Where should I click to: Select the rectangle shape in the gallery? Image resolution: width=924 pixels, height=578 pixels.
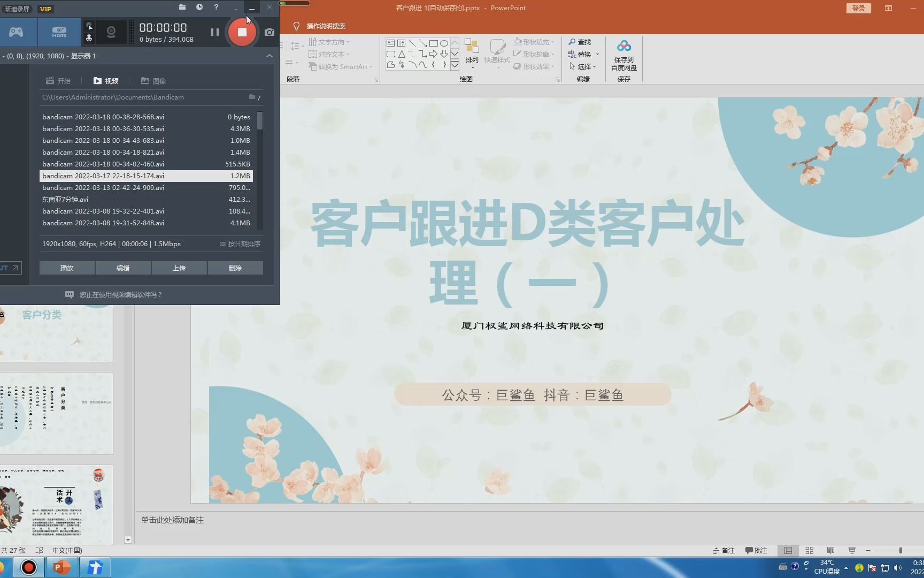[x=434, y=43]
